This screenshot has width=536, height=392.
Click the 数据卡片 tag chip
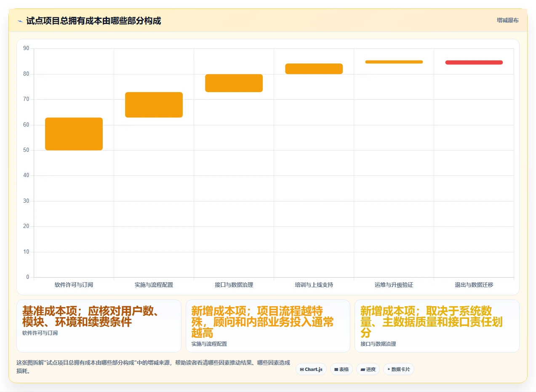(399, 369)
